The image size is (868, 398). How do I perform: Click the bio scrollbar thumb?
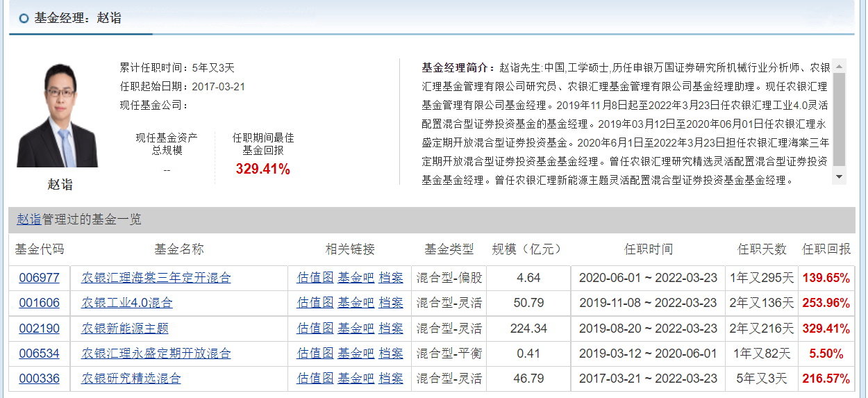tap(840, 118)
